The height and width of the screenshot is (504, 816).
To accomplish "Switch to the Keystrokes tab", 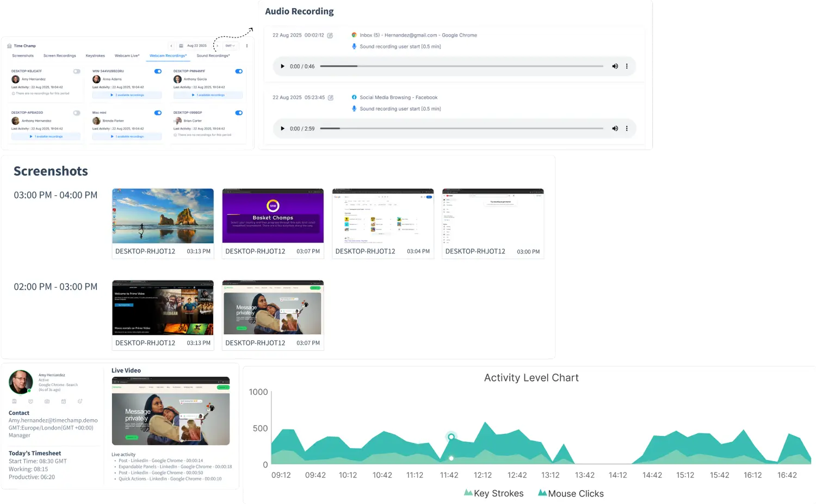I will point(95,55).
